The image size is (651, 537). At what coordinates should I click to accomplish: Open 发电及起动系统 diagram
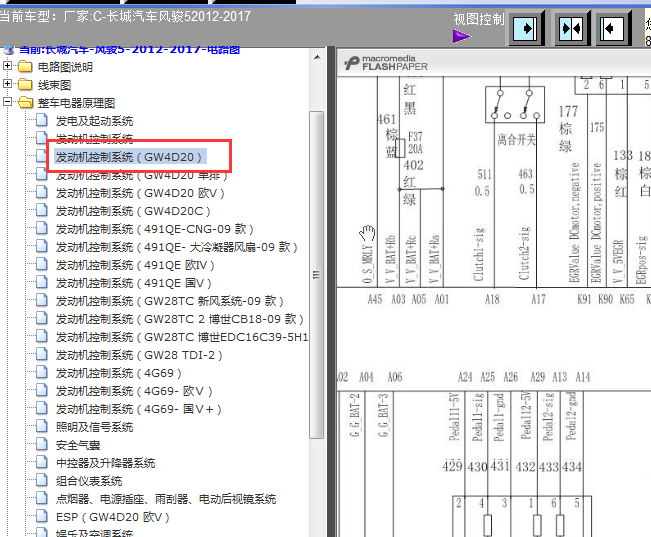pos(94,121)
